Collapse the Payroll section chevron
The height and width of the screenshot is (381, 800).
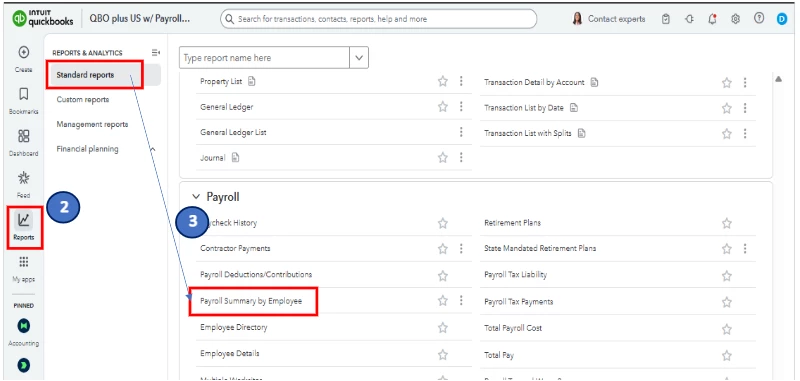(196, 197)
